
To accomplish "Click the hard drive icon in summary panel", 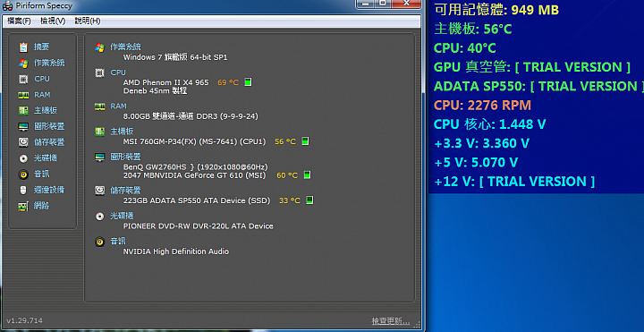I will tap(99, 191).
